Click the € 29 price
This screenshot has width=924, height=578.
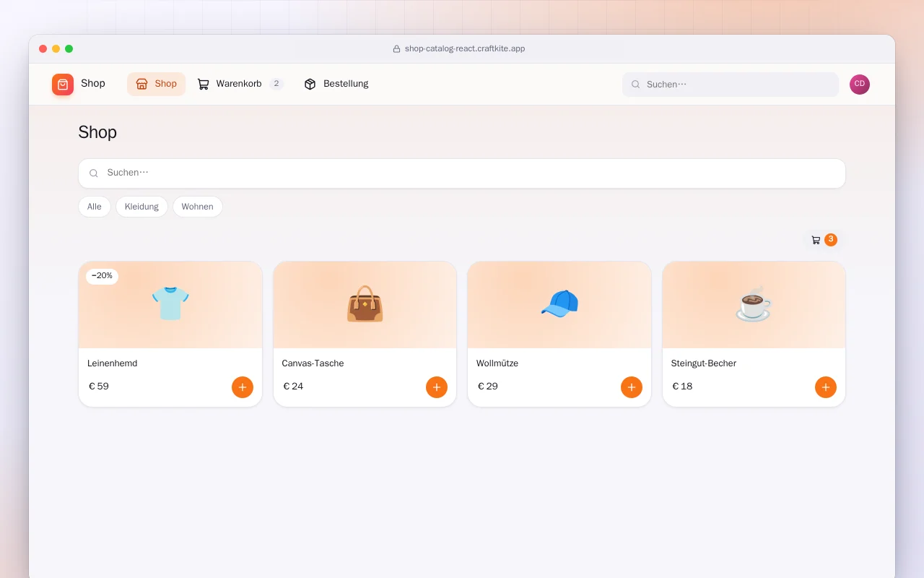click(x=488, y=387)
